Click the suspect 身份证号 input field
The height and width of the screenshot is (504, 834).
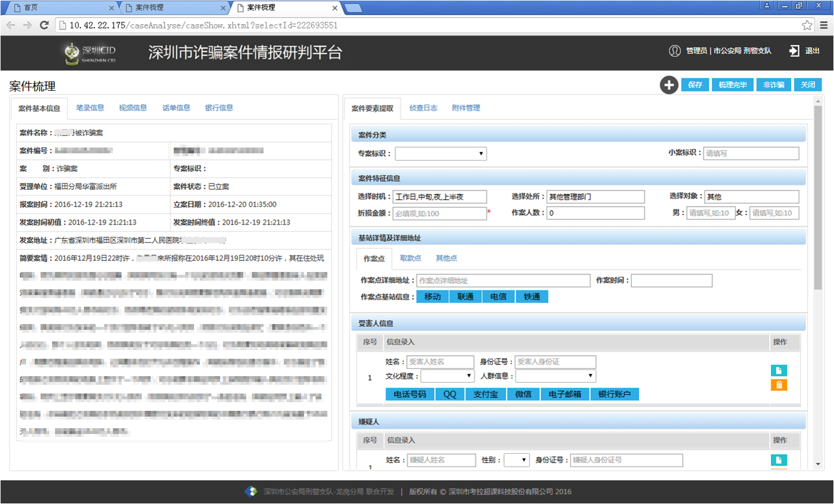(627, 460)
